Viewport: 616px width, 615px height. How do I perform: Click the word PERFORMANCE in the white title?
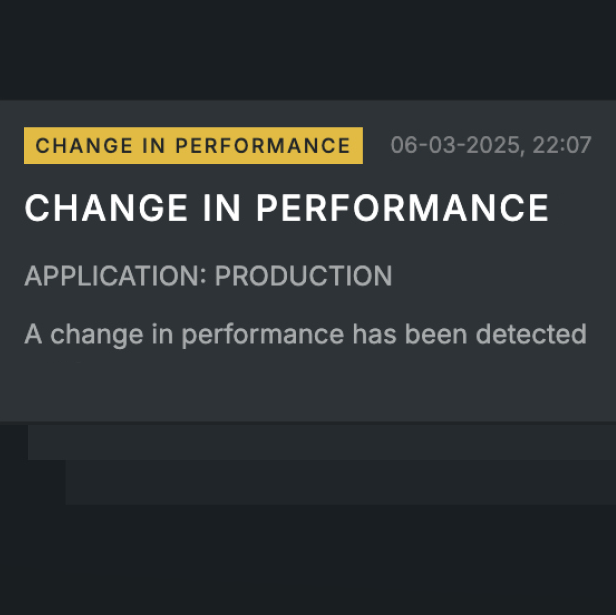(x=402, y=208)
